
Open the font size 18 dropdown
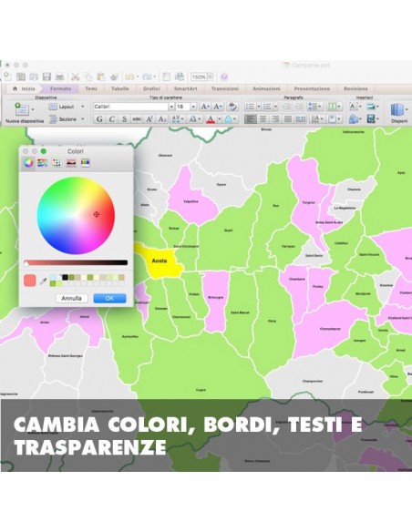coord(193,107)
